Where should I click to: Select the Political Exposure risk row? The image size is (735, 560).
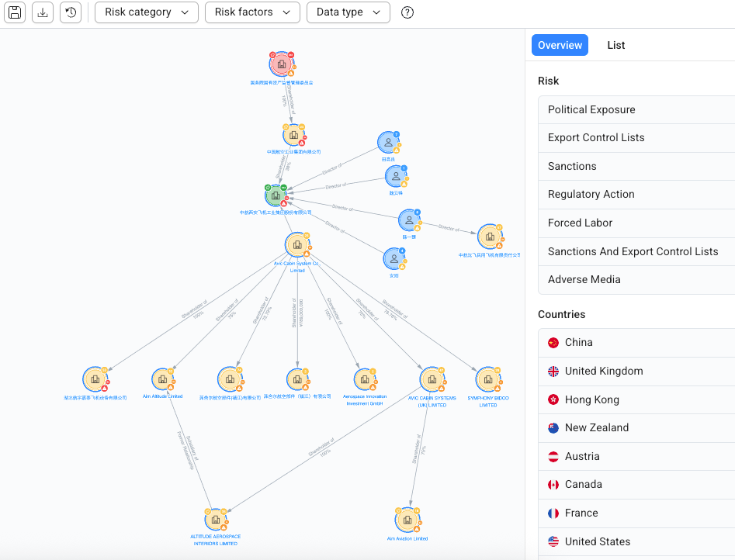pos(636,109)
